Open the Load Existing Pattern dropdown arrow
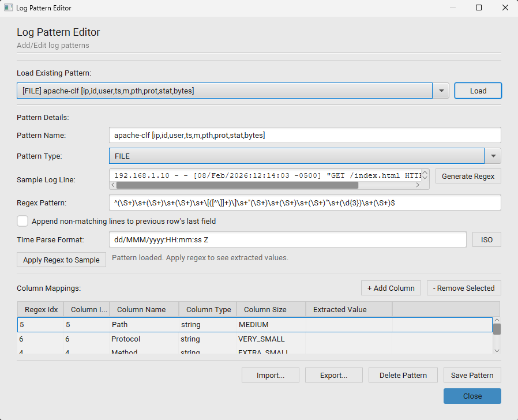Screen dimensions: 518x420 441,91
